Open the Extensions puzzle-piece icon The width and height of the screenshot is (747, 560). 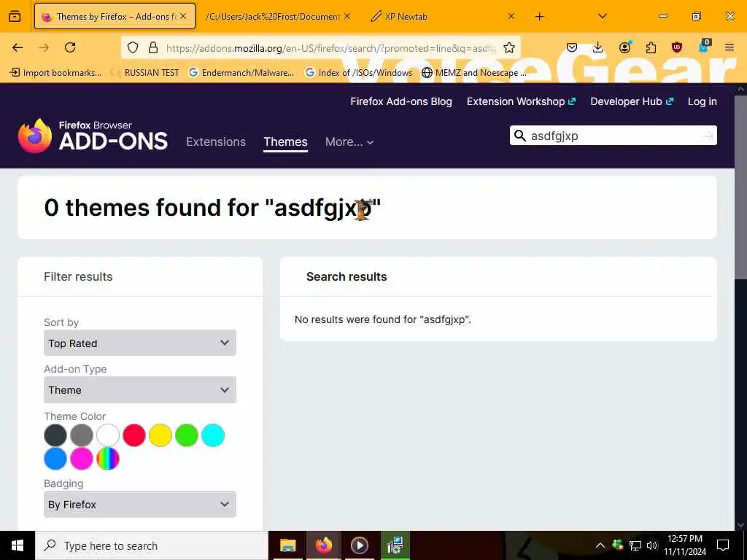[651, 47]
